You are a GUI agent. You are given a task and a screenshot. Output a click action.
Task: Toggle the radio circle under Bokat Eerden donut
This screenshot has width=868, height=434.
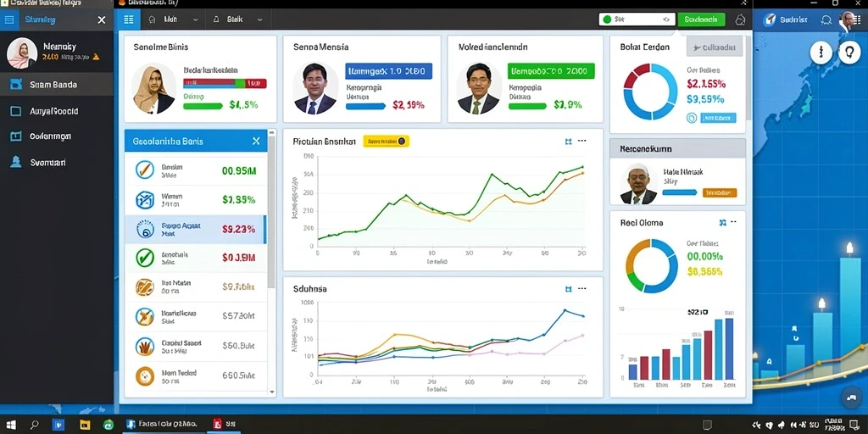(692, 117)
